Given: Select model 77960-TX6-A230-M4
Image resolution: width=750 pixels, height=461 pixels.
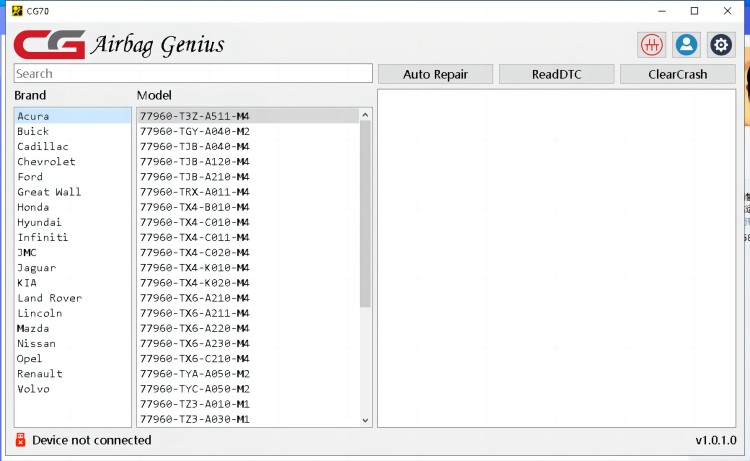Looking at the screenshot, I should coord(248,343).
